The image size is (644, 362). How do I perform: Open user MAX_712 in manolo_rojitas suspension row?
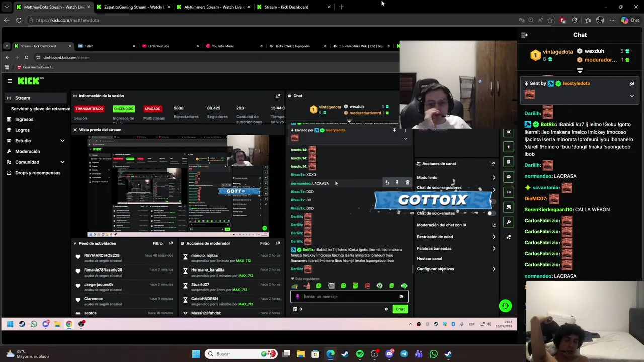pyautogui.click(x=244, y=261)
